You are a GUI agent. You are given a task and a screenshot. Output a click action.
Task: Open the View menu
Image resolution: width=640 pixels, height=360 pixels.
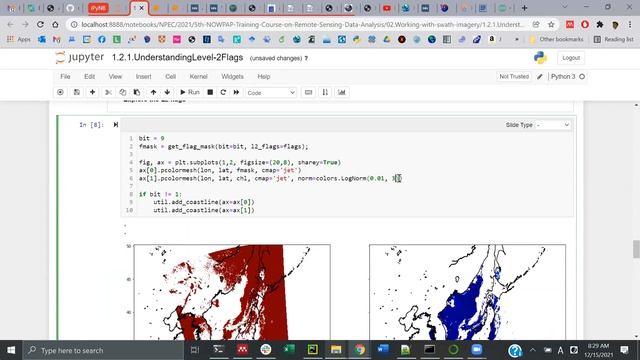115,76
